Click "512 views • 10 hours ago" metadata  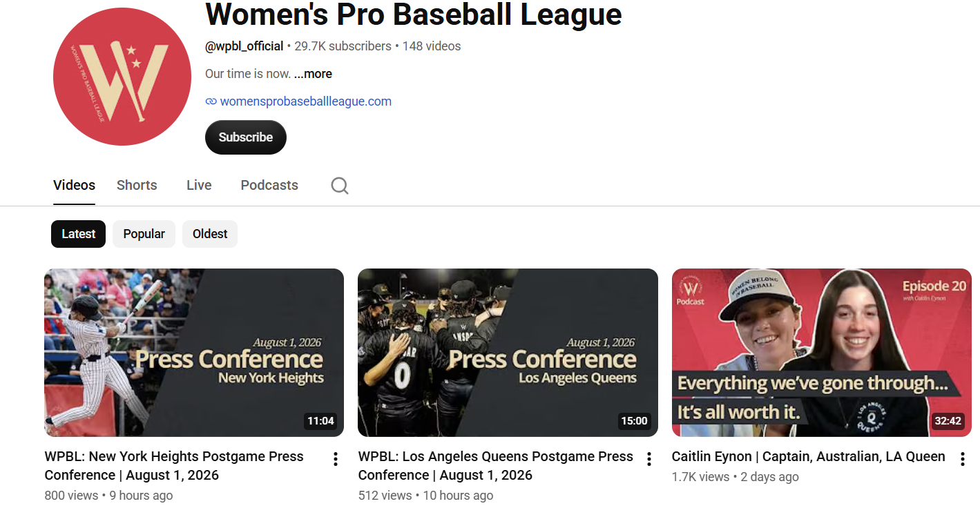[425, 496]
